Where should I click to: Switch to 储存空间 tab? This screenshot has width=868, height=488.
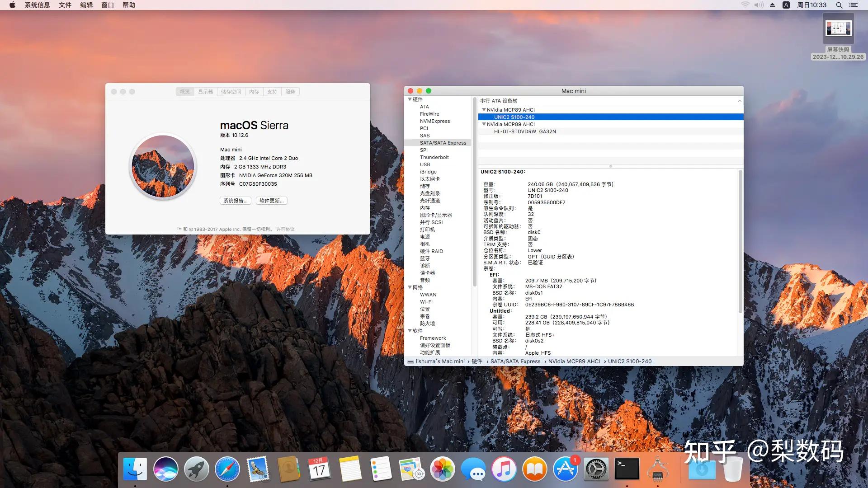pos(231,92)
